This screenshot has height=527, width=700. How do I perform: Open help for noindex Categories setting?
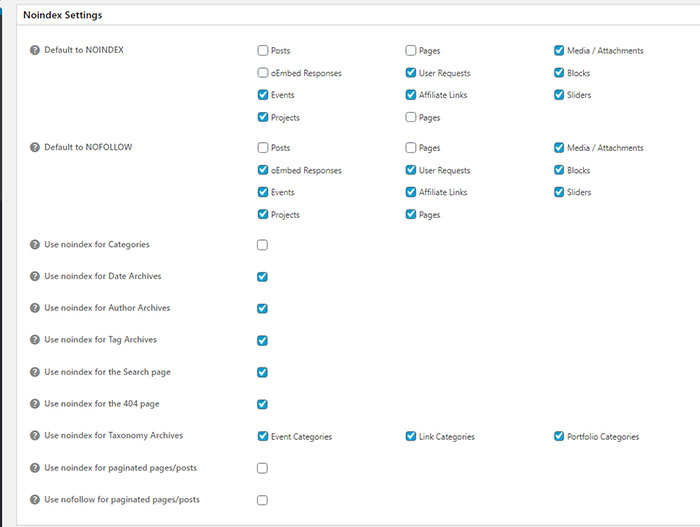click(x=35, y=244)
